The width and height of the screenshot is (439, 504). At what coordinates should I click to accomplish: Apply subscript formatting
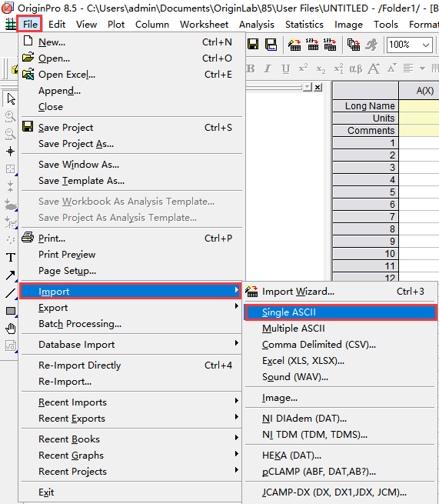pyautogui.click(x=321, y=68)
